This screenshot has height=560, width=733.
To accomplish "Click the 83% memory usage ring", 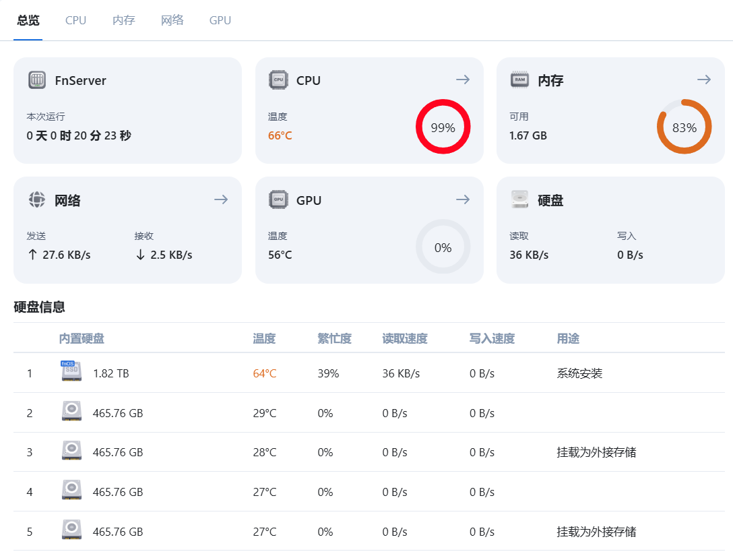I will [x=684, y=127].
